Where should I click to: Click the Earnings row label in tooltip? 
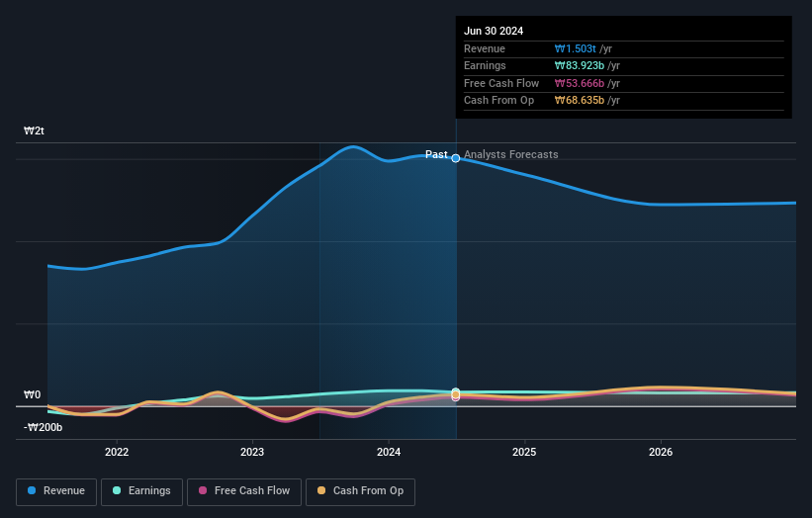point(485,65)
